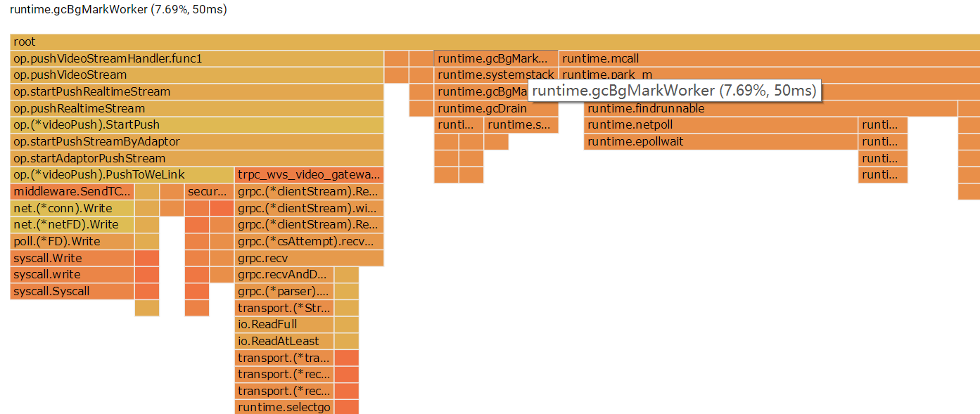Screen dimensions: 980x414
Task: Zoom into op.startAdaptorPushStream frame
Action: pos(197,159)
